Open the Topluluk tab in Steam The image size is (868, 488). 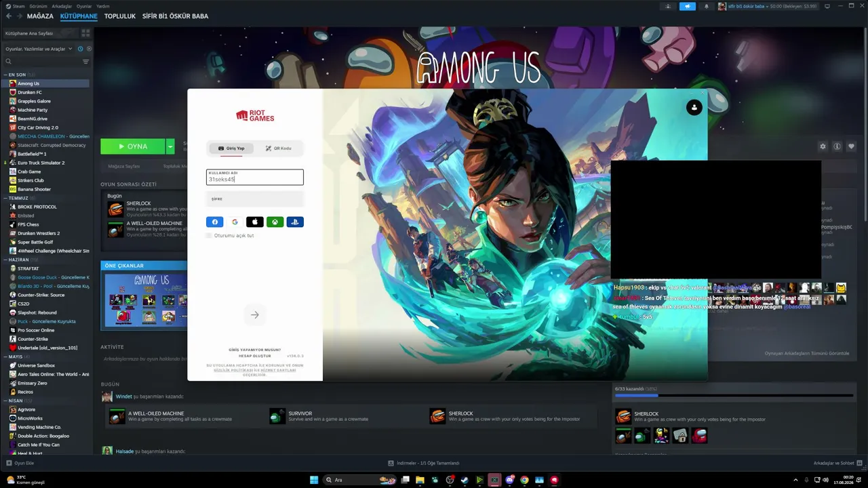120,16
